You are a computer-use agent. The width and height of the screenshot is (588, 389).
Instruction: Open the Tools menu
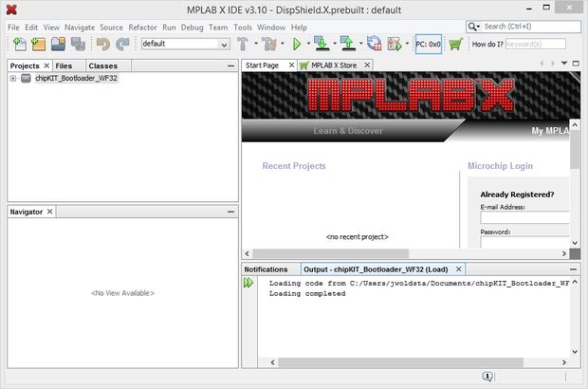click(x=243, y=28)
